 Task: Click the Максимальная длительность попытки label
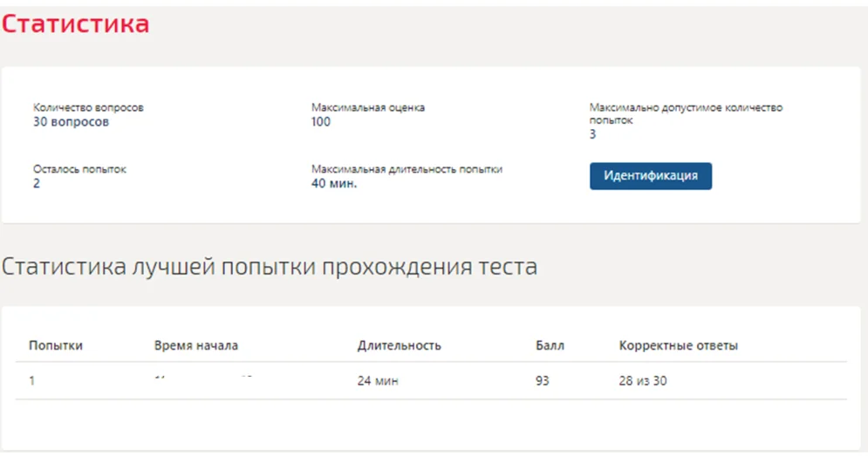[407, 169]
